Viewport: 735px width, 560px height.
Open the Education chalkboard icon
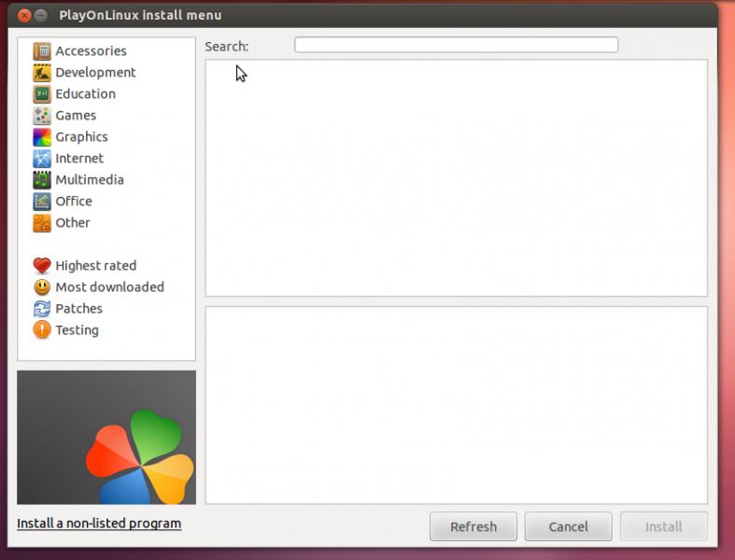pyautogui.click(x=42, y=94)
